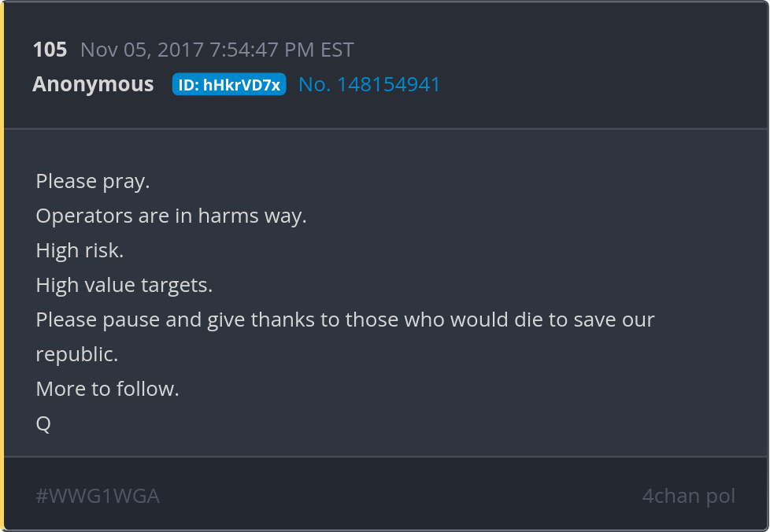Click the word "EST" in the timestamp
The height and width of the screenshot is (532, 770).
[337, 50]
